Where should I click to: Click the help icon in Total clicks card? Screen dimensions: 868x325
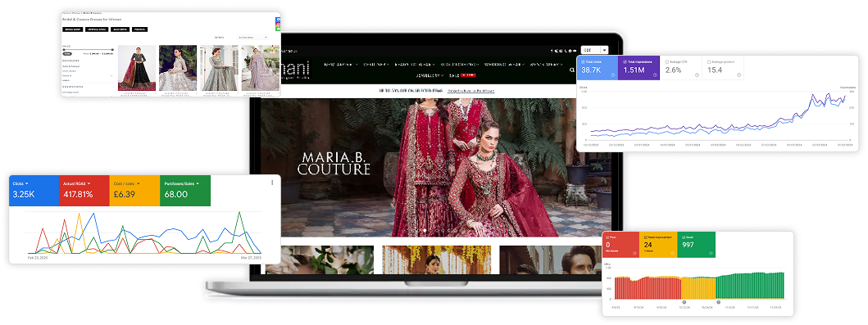tap(613, 75)
